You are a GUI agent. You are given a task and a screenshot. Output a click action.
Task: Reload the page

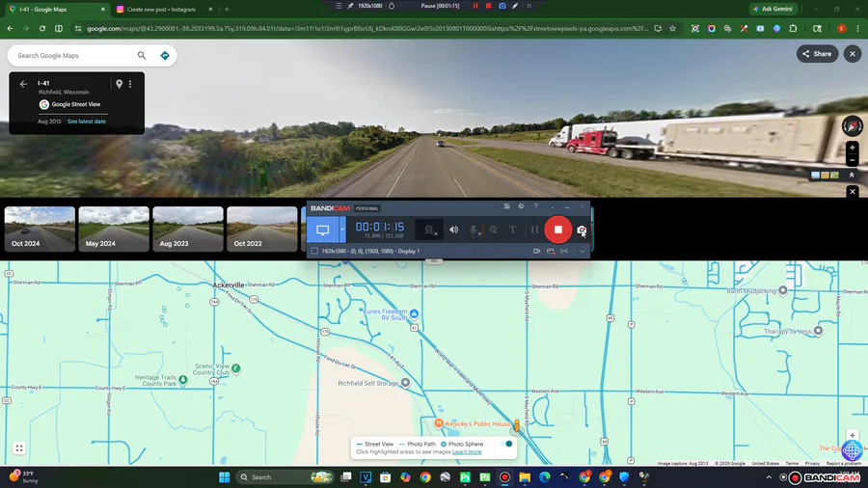[42, 28]
